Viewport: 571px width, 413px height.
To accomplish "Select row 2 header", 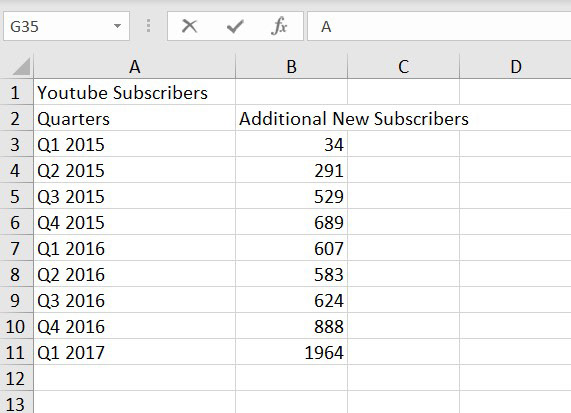I will (16, 118).
